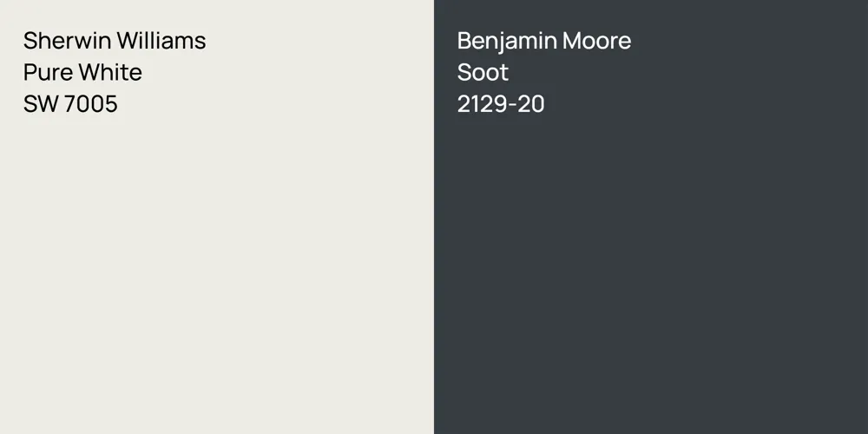This screenshot has width=868, height=434.
Task: Click the word White
Action: click(x=108, y=72)
